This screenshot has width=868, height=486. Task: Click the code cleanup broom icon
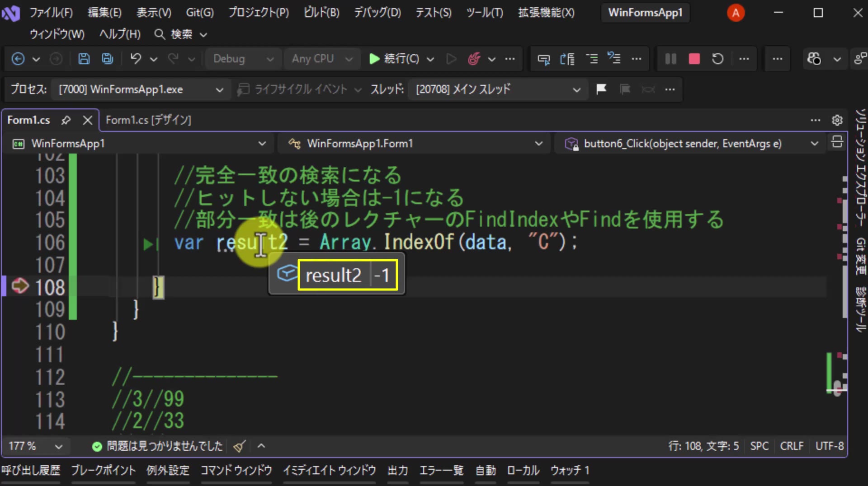click(x=240, y=446)
